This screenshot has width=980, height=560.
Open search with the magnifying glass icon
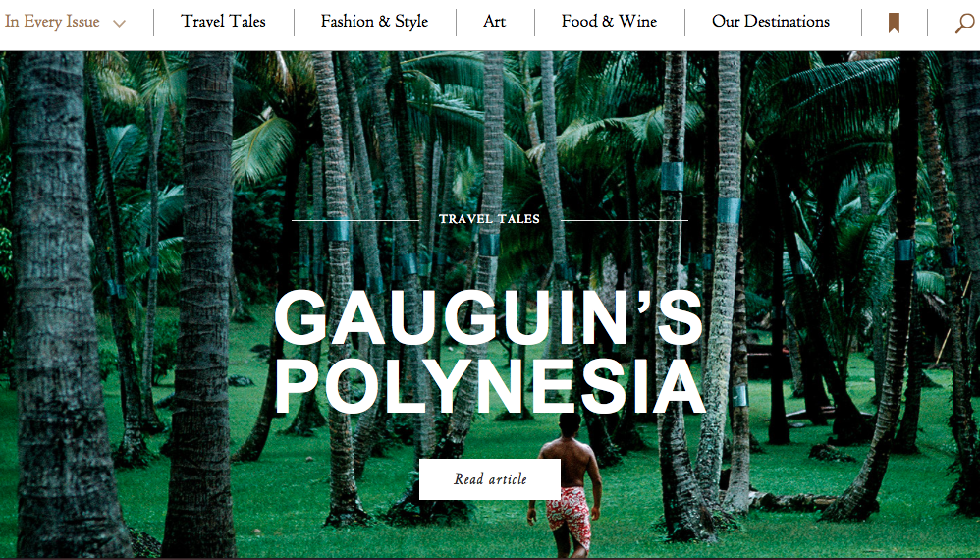pos(965,24)
